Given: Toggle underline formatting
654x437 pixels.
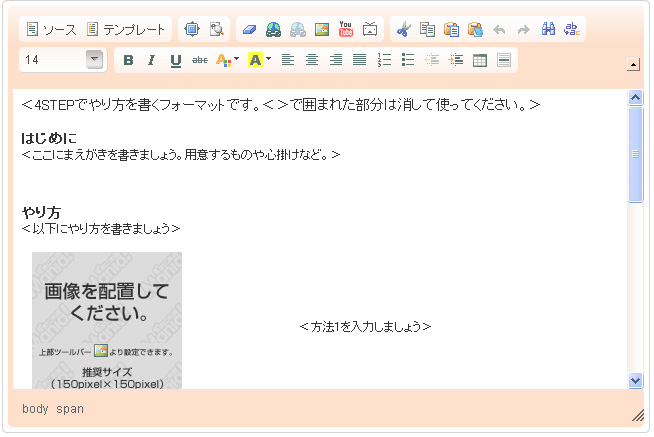Looking at the screenshot, I should (x=176, y=60).
